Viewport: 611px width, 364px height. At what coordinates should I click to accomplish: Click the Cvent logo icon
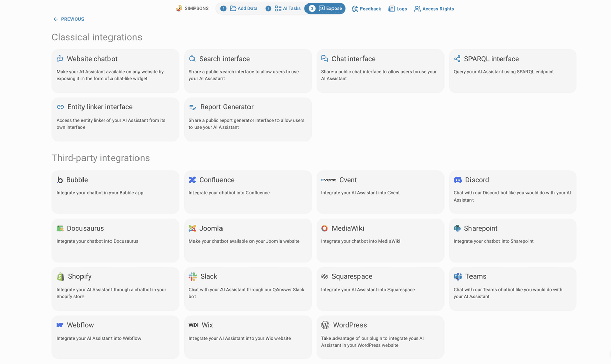(x=328, y=180)
